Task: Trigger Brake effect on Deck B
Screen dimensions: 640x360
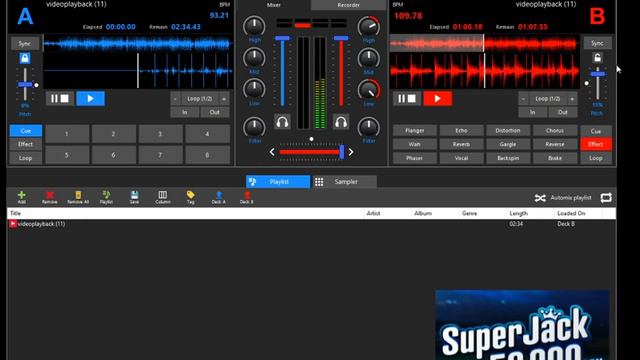Action: pos(555,158)
